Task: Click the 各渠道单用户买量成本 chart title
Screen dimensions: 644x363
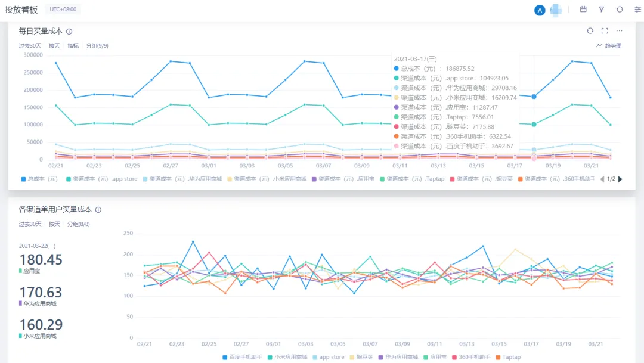Action: click(x=55, y=209)
